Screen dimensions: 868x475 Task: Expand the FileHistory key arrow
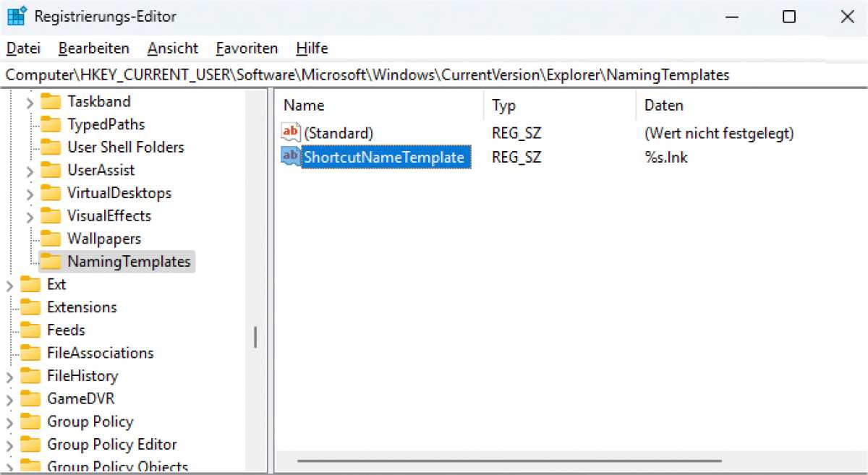[x=9, y=376]
